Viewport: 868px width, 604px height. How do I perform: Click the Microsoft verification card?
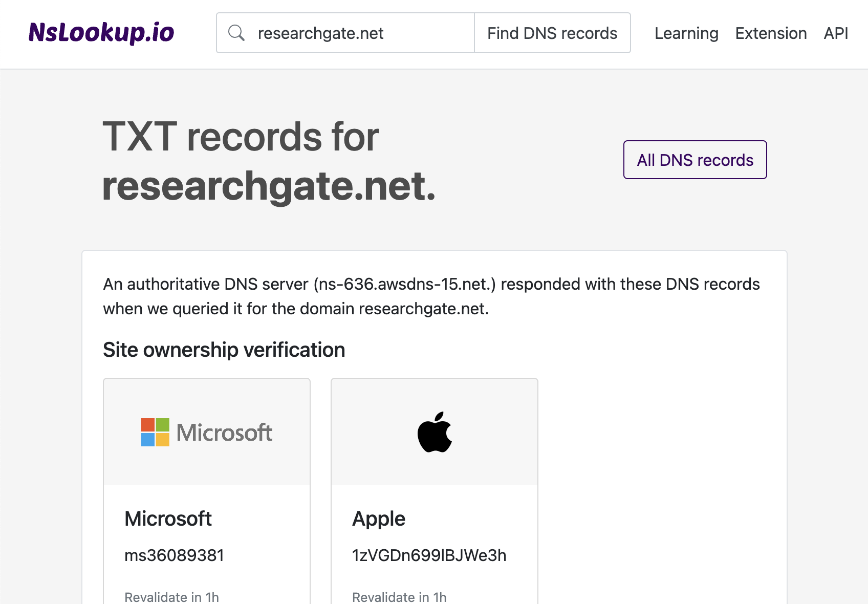206,486
